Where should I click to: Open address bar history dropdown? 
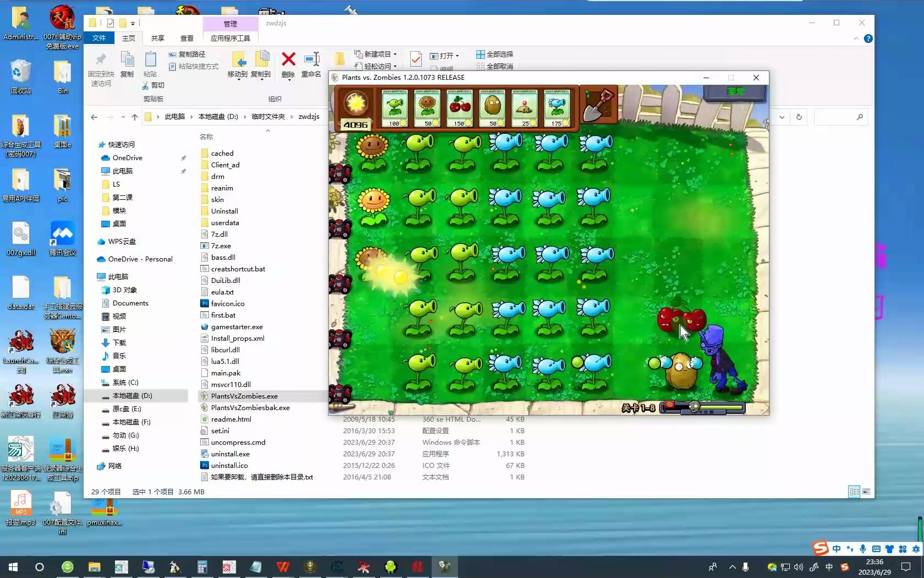(782, 117)
